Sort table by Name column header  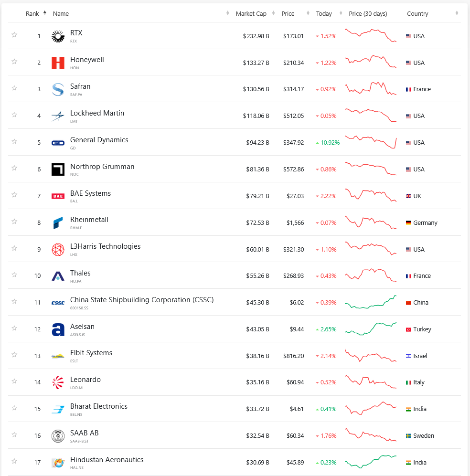coord(61,14)
